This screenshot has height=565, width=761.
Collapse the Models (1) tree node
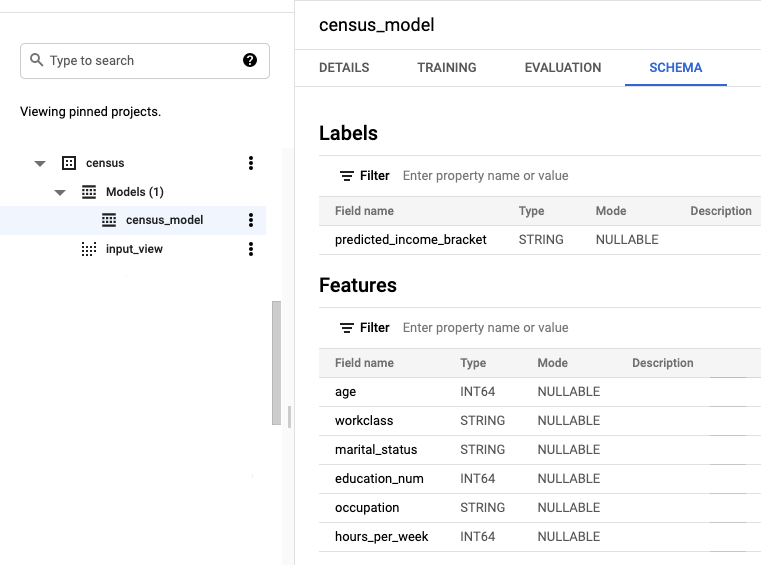[60, 193]
